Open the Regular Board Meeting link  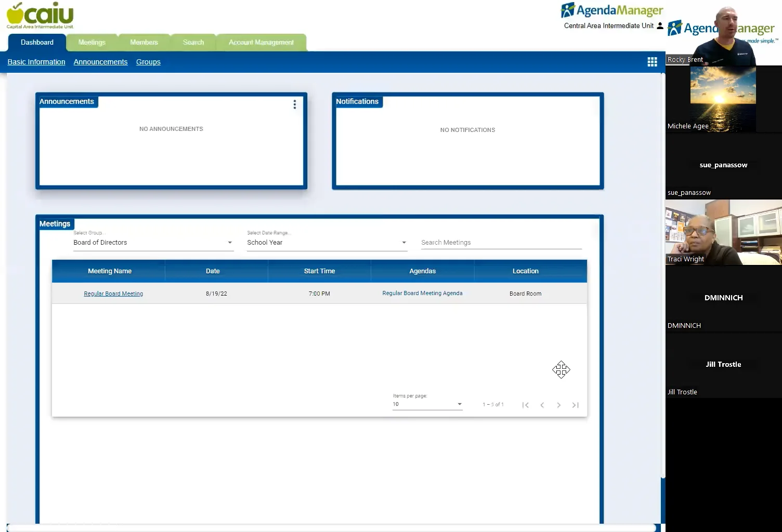[x=113, y=294]
